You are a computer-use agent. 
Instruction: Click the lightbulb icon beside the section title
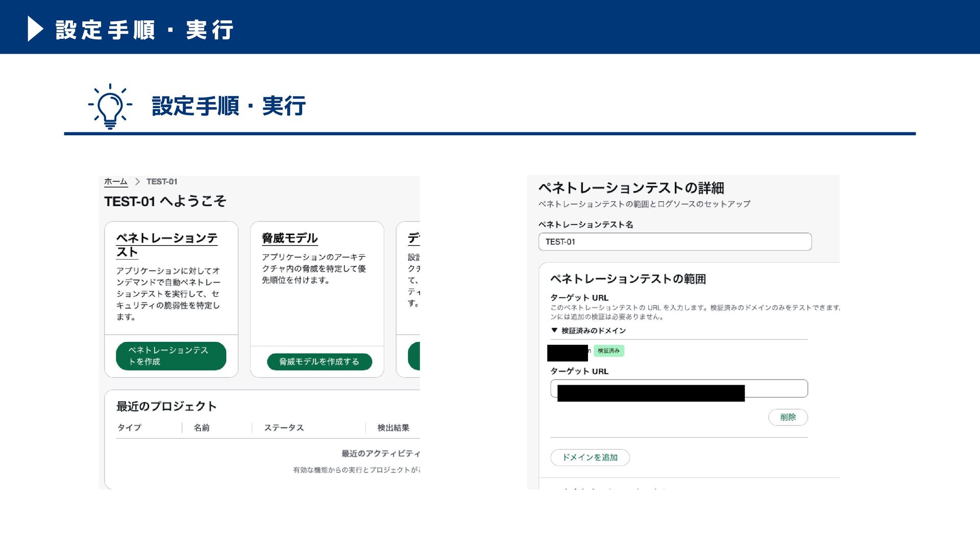tap(110, 106)
